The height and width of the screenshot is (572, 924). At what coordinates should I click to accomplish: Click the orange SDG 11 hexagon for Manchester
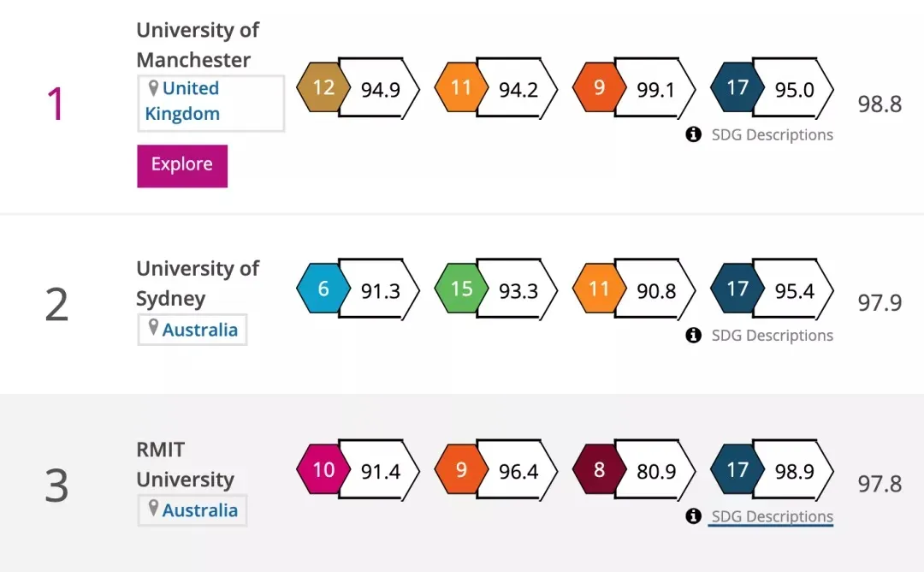pos(460,88)
